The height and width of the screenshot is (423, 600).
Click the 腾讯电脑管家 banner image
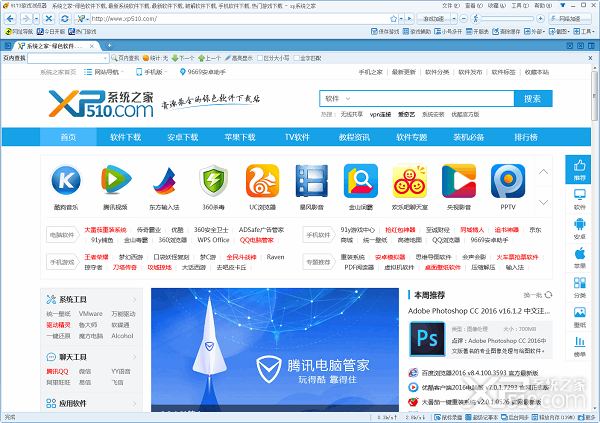275,350
